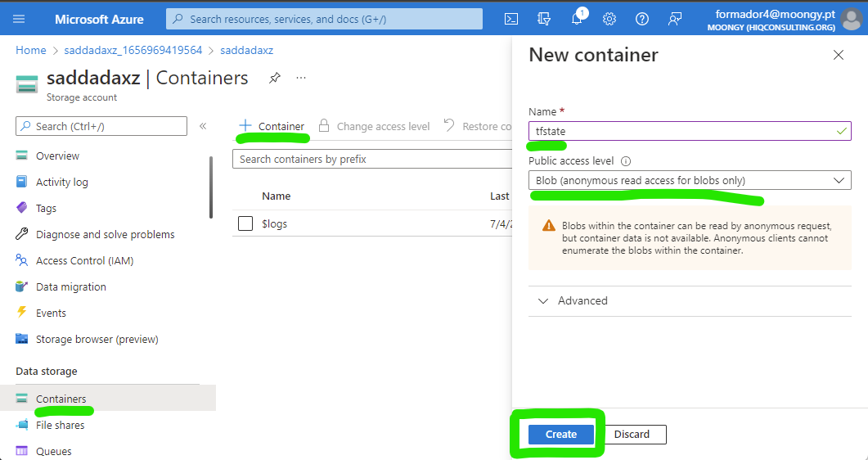Collapse the left navigation menu
Image resolution: width=868 pixels, height=460 pixels.
(x=203, y=126)
